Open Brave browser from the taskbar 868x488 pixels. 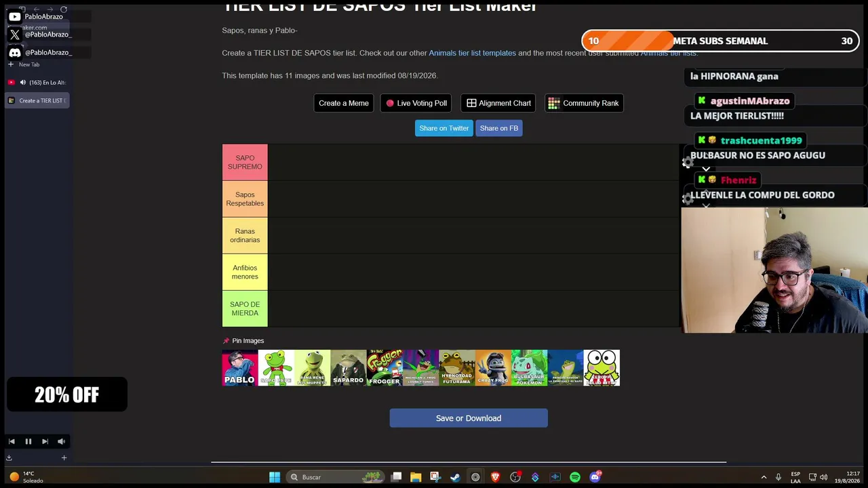point(495,477)
